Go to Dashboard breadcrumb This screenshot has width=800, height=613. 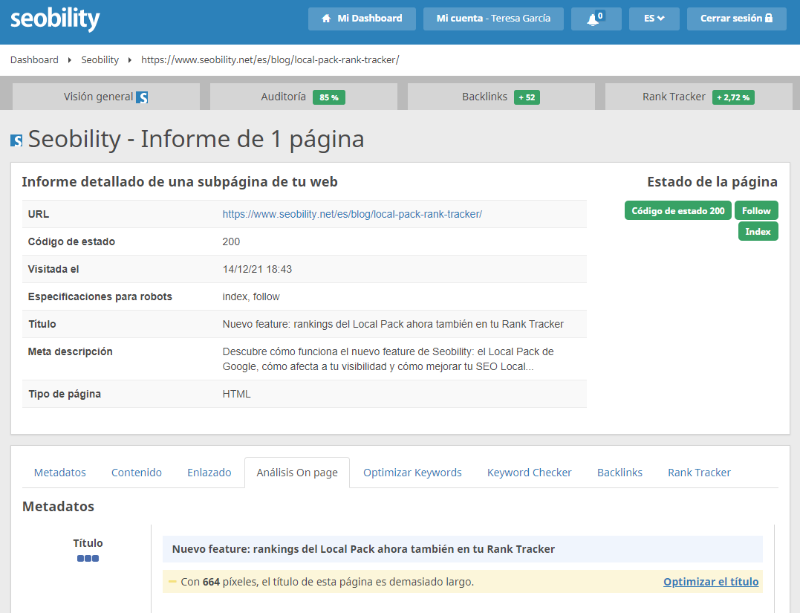click(x=34, y=60)
